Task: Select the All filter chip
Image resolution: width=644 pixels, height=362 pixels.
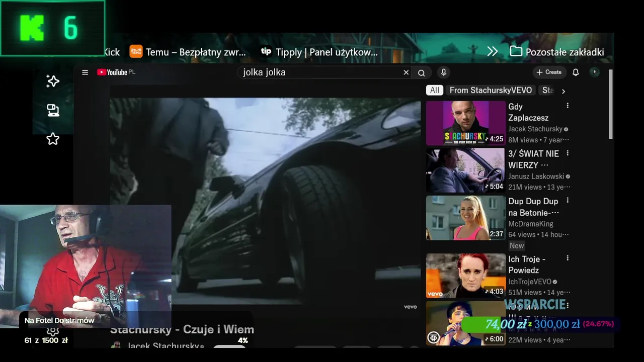Action: coord(435,90)
